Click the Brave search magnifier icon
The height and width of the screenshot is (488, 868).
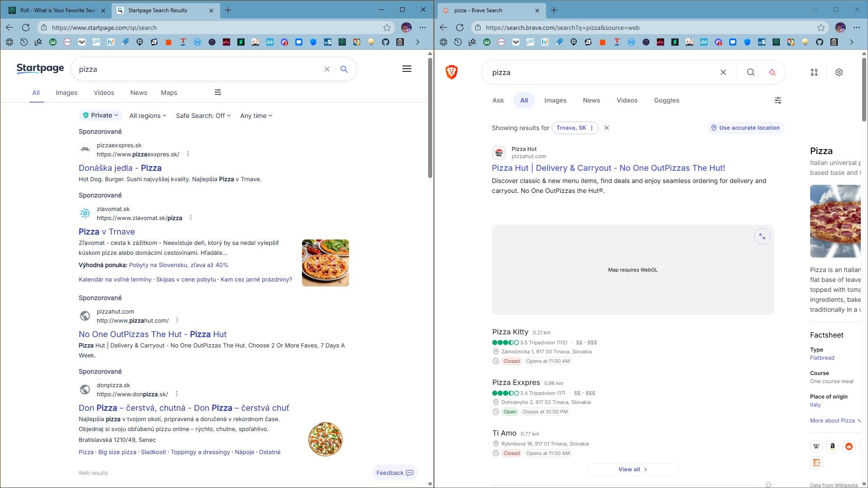click(750, 72)
